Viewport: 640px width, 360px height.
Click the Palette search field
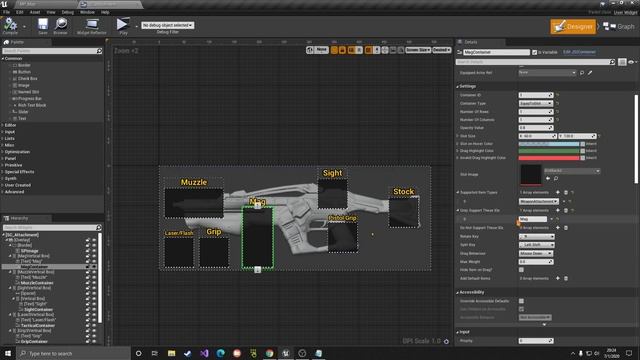point(52,51)
